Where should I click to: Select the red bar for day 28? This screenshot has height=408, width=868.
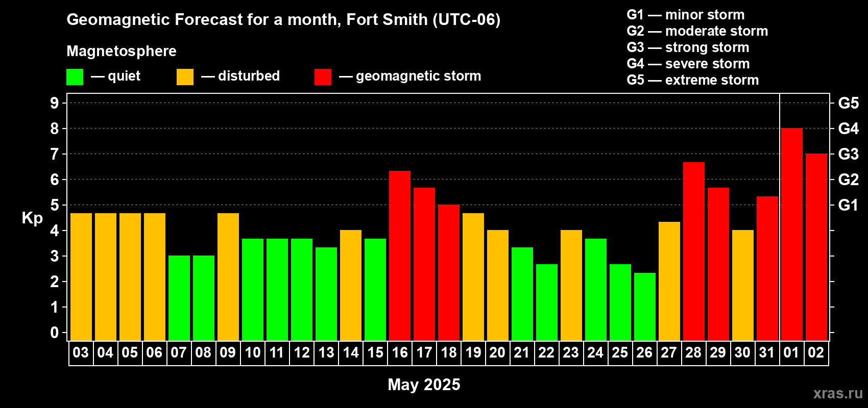pyautogui.click(x=694, y=251)
